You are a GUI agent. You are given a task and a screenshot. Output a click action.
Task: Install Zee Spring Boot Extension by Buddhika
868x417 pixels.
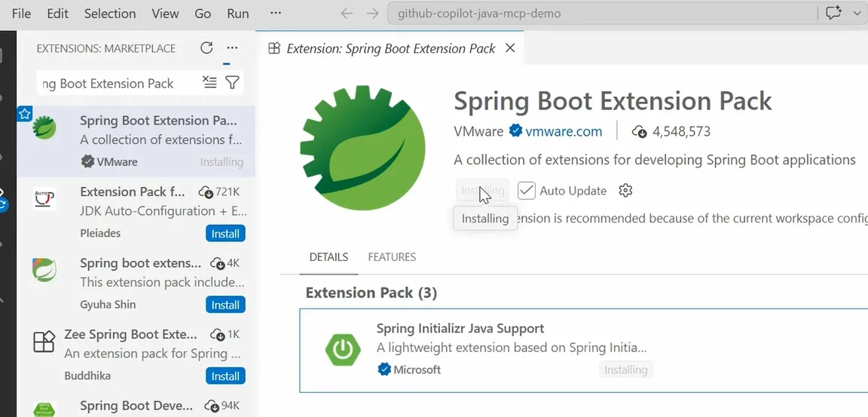225,376
